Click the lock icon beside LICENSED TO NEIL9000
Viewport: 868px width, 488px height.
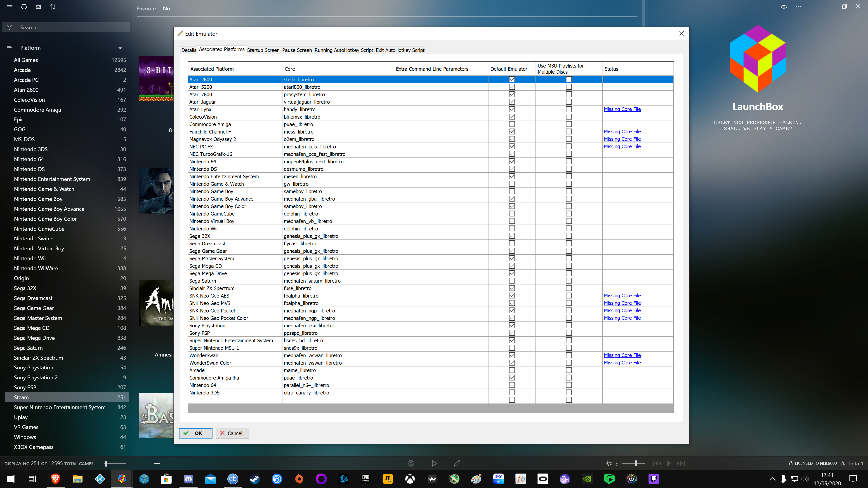pos(790,463)
